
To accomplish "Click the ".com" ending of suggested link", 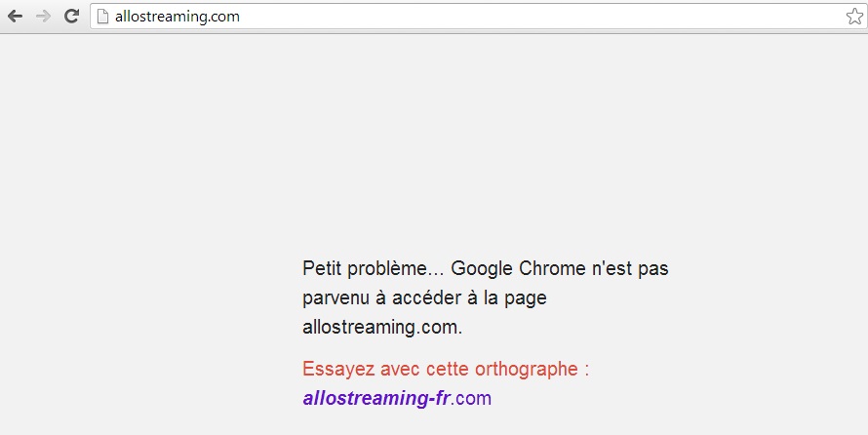I will 472,398.
